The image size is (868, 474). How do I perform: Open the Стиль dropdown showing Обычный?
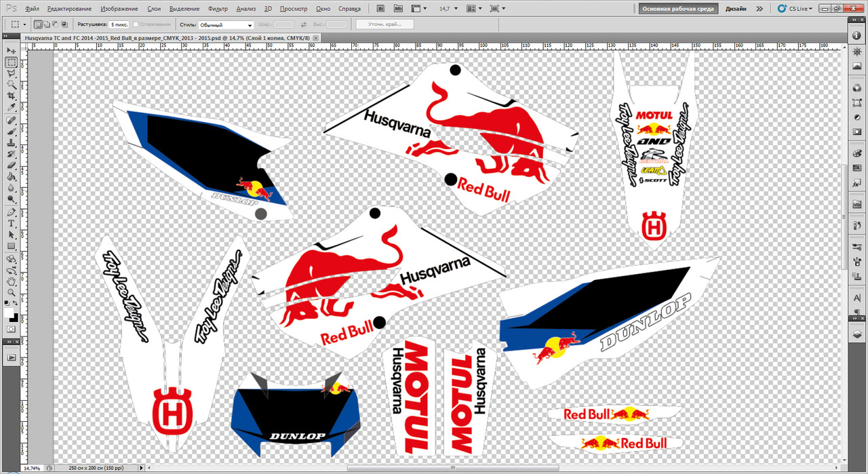pyautogui.click(x=225, y=24)
